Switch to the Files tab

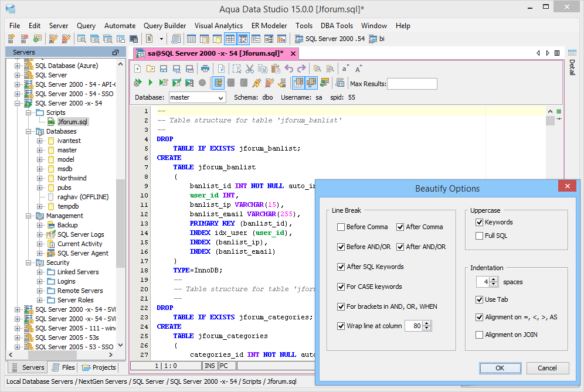point(64,367)
